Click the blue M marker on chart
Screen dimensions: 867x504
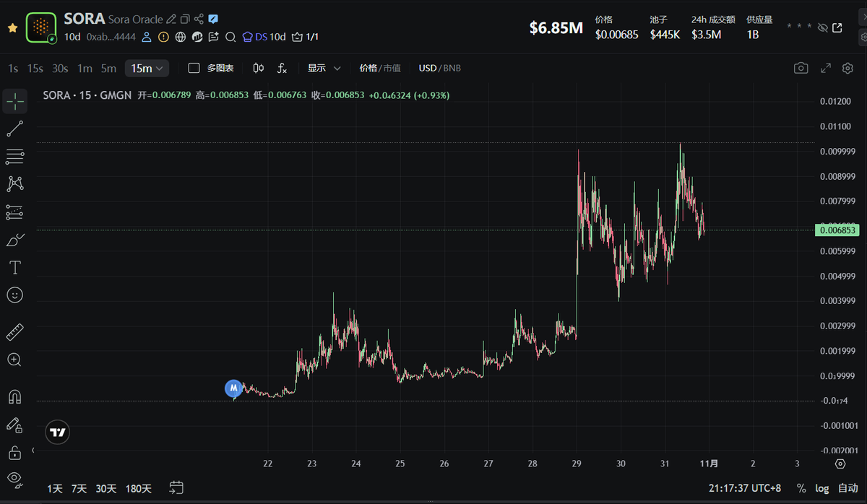(233, 388)
